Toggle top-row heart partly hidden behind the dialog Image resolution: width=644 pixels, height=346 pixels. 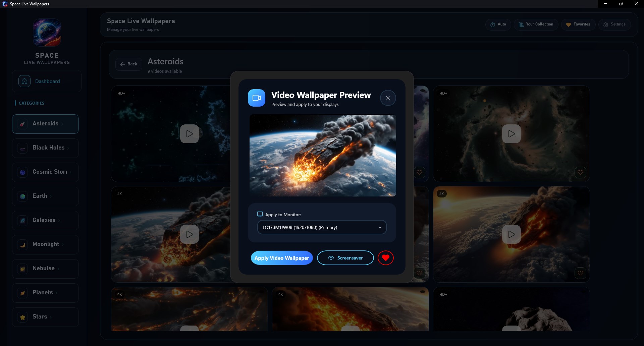click(419, 173)
